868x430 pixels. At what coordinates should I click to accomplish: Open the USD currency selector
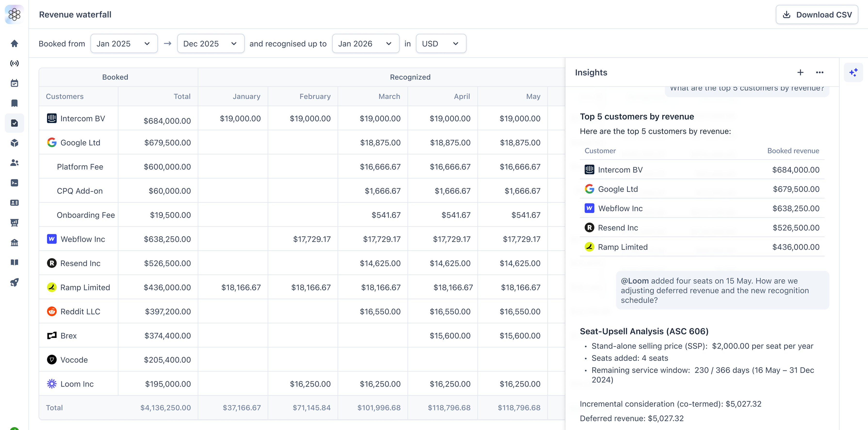[x=441, y=43]
